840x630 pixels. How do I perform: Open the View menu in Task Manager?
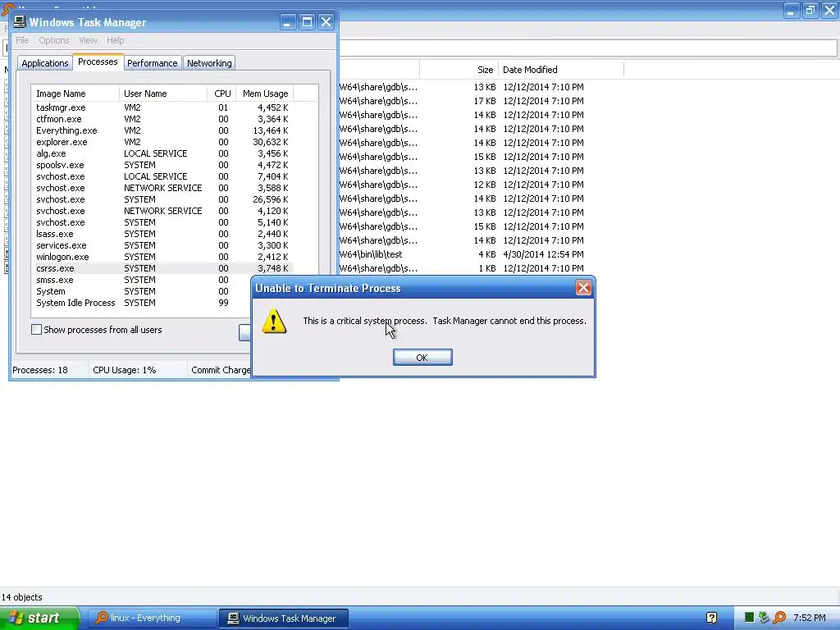click(88, 40)
